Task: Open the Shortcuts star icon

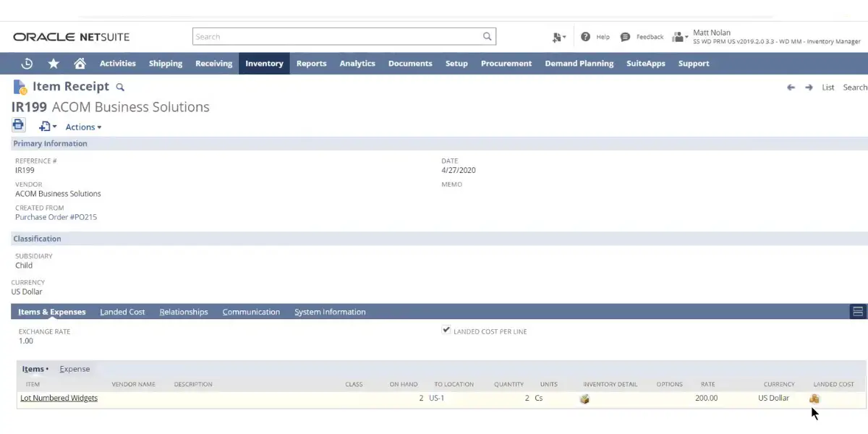Action: (54, 64)
